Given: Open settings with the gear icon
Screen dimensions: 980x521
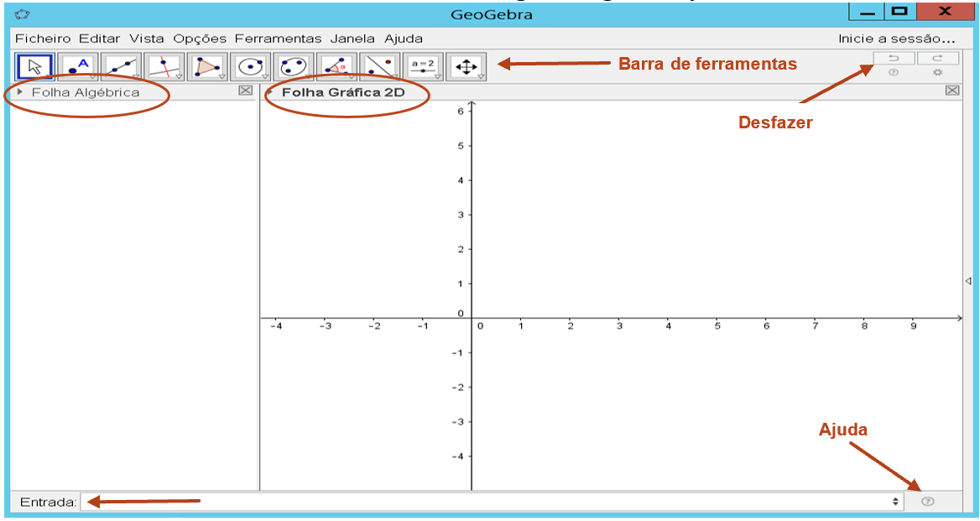Looking at the screenshot, I should pyautogui.click(x=938, y=73).
